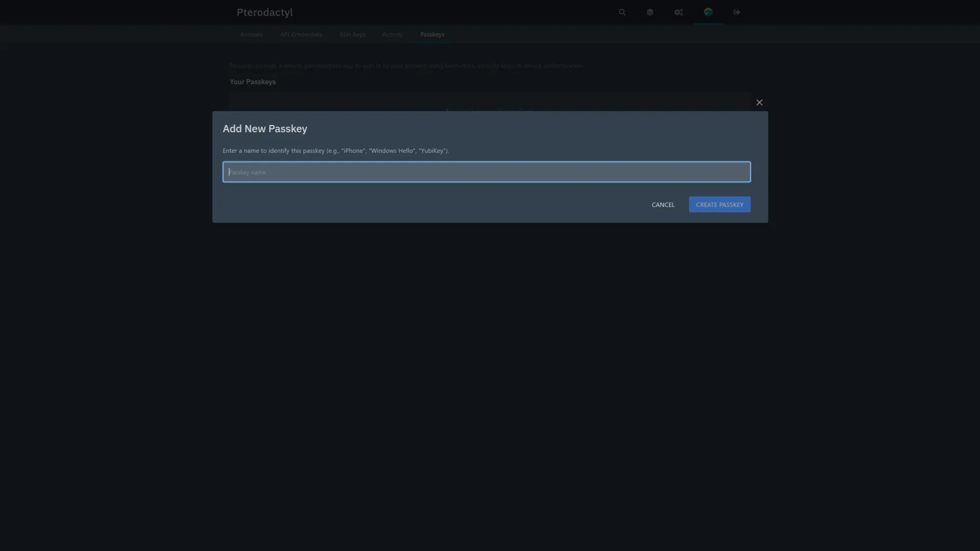This screenshot has width=980, height=551.
Task: Close the dialog with the X icon
Action: [x=759, y=103]
